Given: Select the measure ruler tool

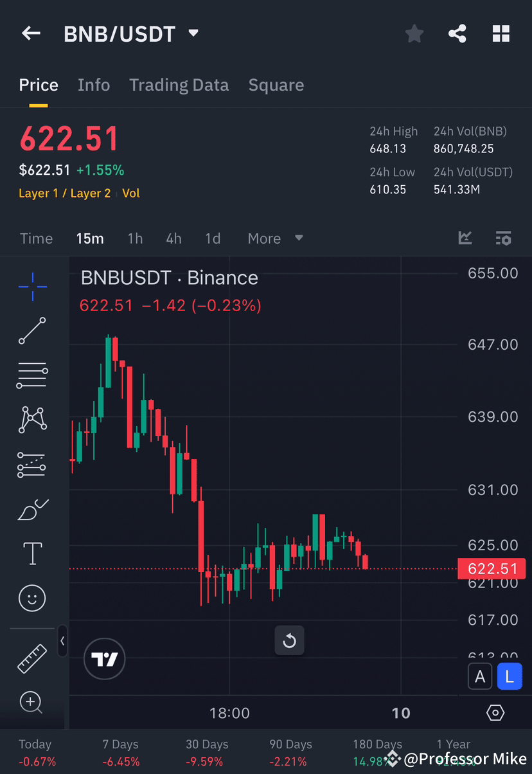Looking at the screenshot, I should pos(31,659).
